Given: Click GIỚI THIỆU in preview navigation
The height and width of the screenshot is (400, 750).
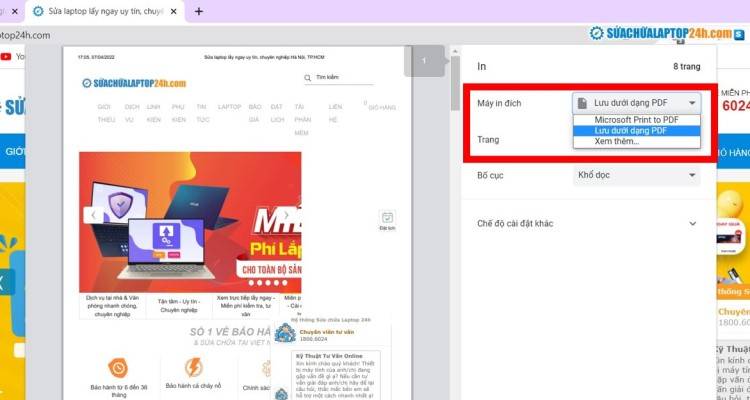Looking at the screenshot, I should pos(104,113).
